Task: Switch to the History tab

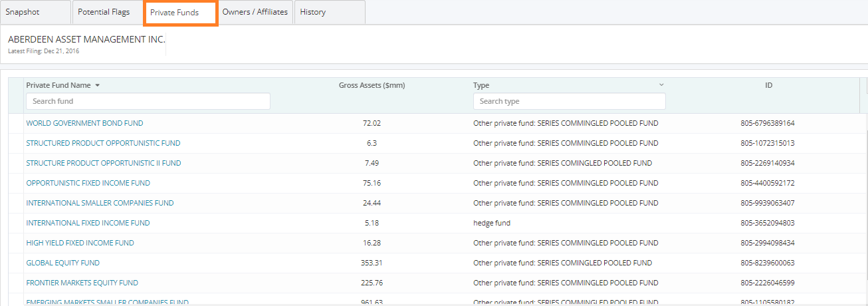Action: (330, 12)
